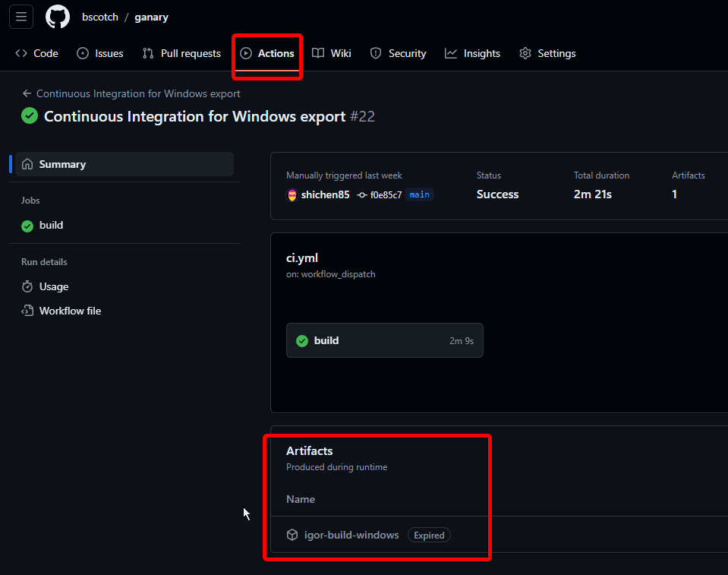Click the Artifacts count 1
Screen dimensions: 728x575
click(x=674, y=194)
